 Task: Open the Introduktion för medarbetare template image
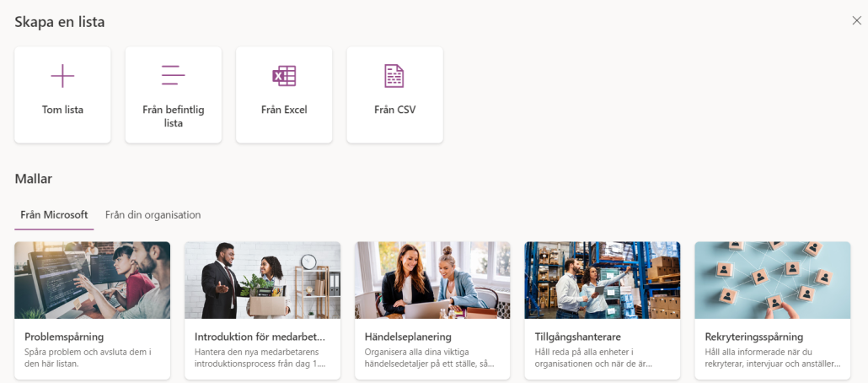(262, 280)
